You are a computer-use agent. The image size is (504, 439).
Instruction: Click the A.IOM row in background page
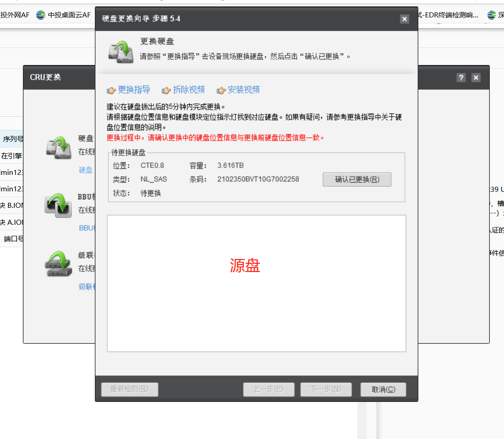[x=11, y=222]
